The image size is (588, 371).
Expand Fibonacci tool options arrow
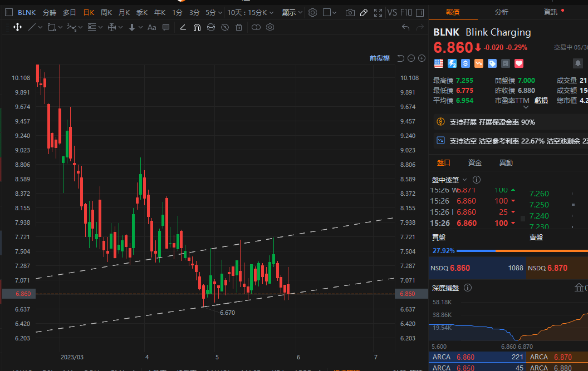100,27
